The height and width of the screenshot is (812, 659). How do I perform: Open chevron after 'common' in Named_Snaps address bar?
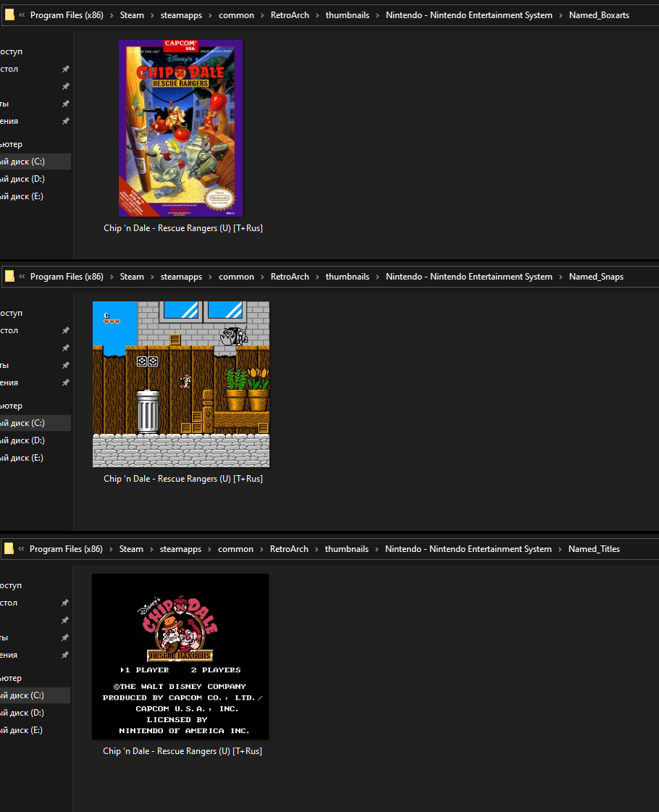(262, 277)
